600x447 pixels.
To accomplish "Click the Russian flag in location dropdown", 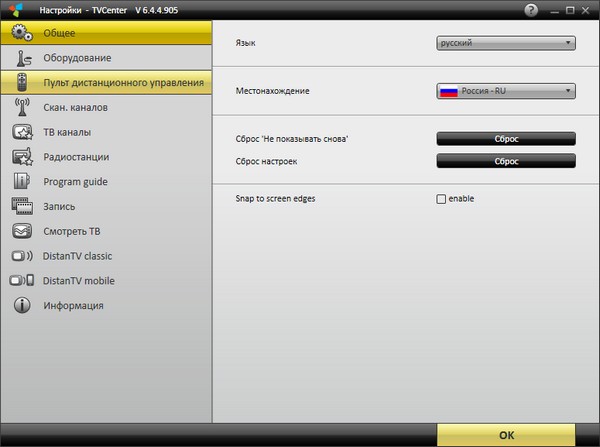I will pos(448,91).
